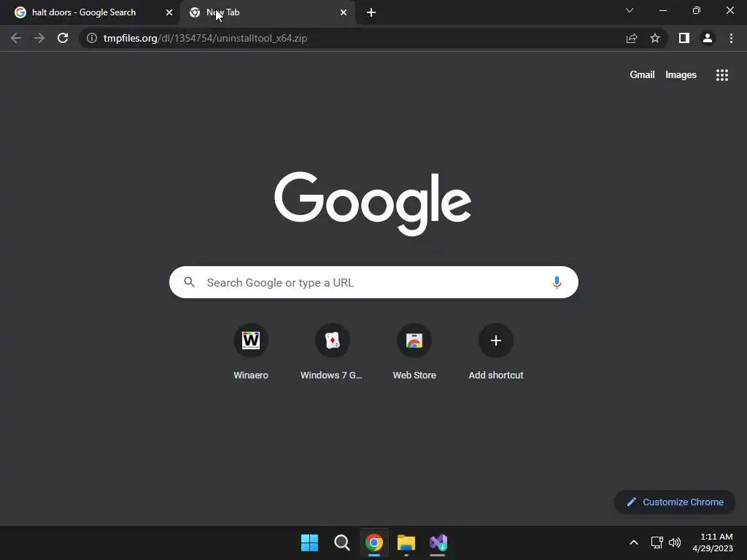
Task: Click the Google logo
Action: pyautogui.click(x=373, y=203)
